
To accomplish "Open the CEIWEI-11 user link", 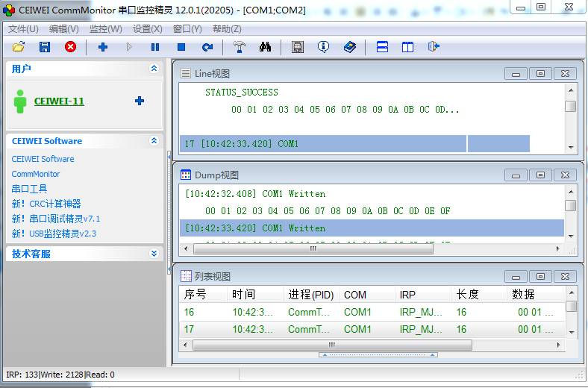I will [x=59, y=101].
